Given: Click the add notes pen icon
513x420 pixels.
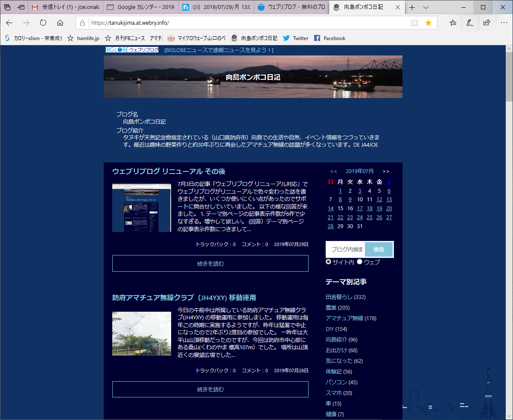Looking at the screenshot, I should [469, 23].
